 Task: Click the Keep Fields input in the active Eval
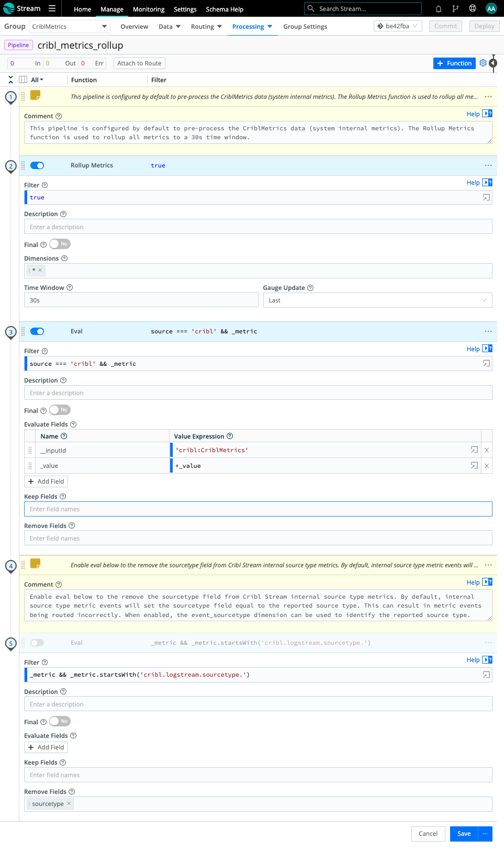(x=258, y=509)
